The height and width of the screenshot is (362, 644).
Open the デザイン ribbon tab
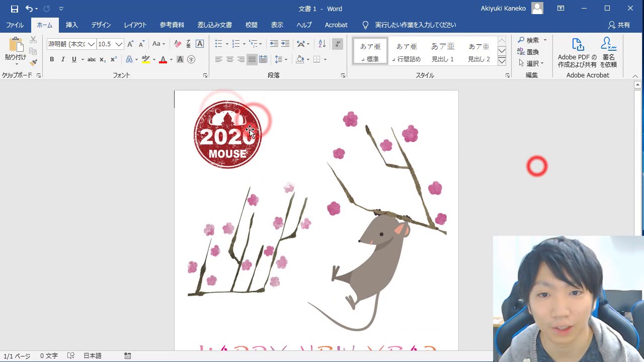(x=101, y=25)
